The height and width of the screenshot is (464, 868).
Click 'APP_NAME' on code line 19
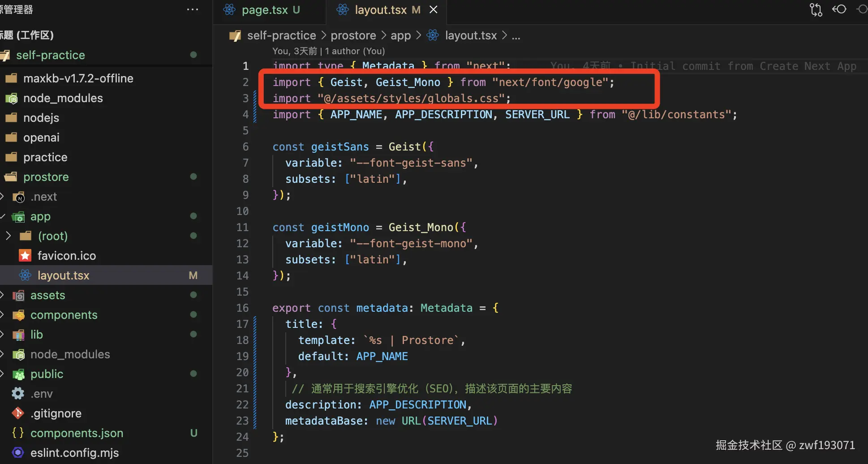pyautogui.click(x=382, y=357)
